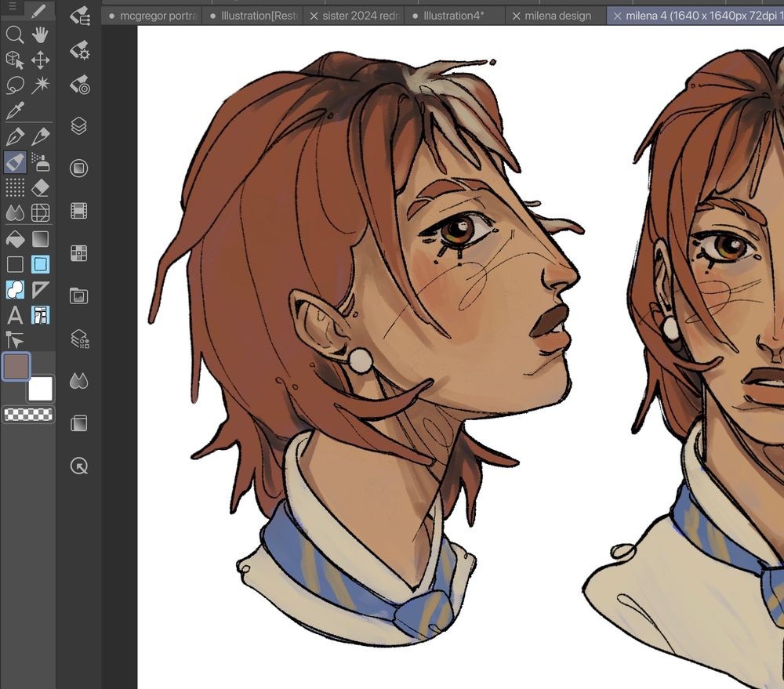Select the Fill paint bucket tool

pyautogui.click(x=14, y=239)
